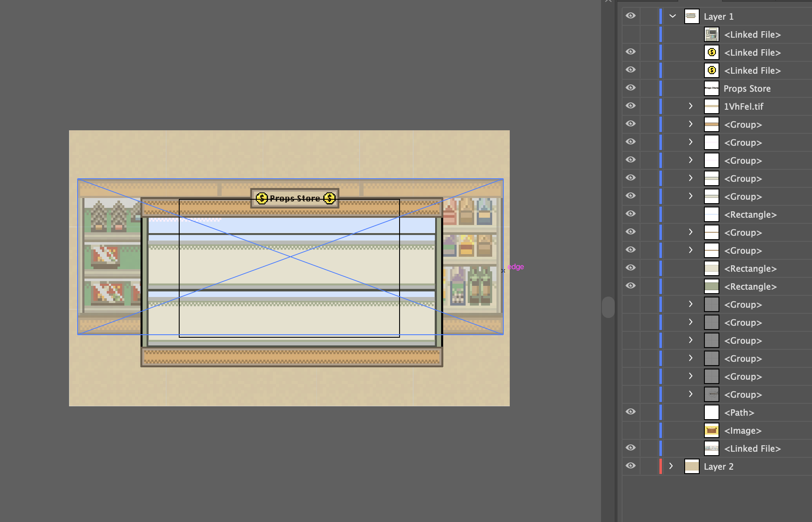Image resolution: width=812 pixels, height=522 pixels.
Task: Toggle visibility of Layer 2
Action: tap(630, 466)
